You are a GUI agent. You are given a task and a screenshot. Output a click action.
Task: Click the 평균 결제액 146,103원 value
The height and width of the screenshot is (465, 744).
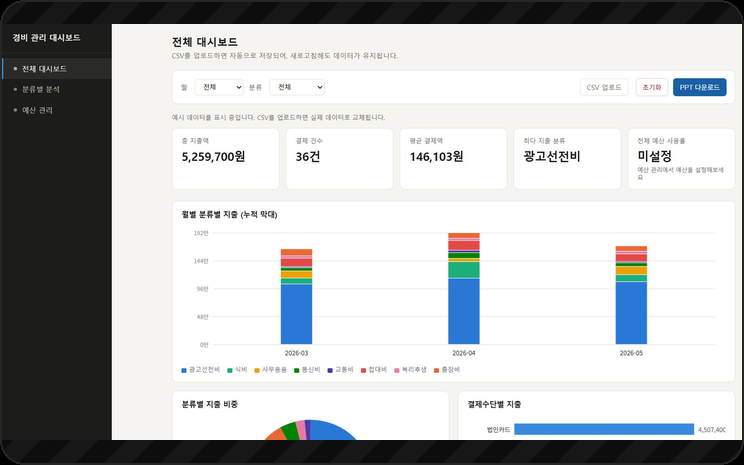click(437, 157)
